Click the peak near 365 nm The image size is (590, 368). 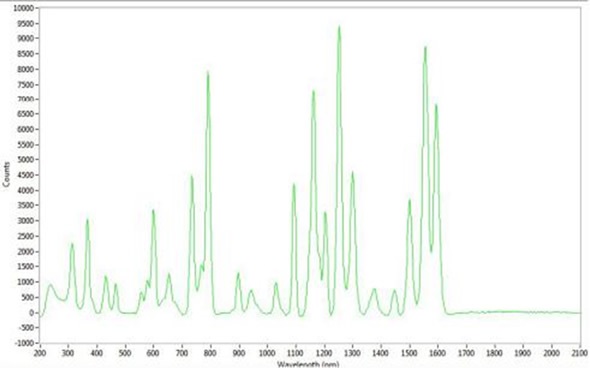(87, 220)
